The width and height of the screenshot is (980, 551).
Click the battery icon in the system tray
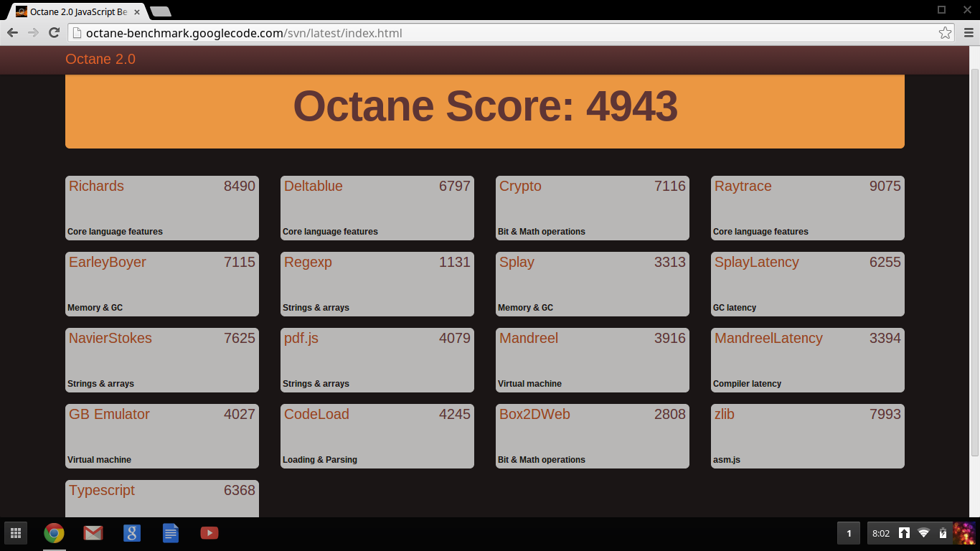(943, 533)
